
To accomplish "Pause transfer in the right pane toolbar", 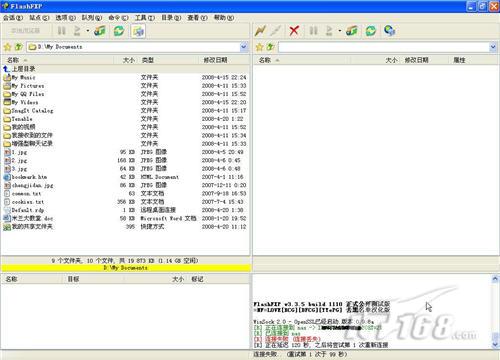I will 313,31.
